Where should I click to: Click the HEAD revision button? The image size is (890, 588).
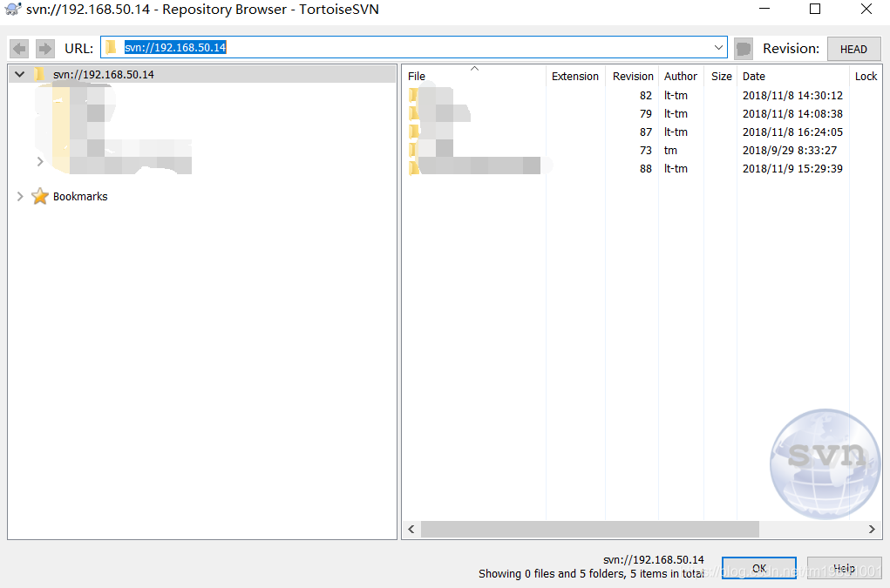pos(853,49)
